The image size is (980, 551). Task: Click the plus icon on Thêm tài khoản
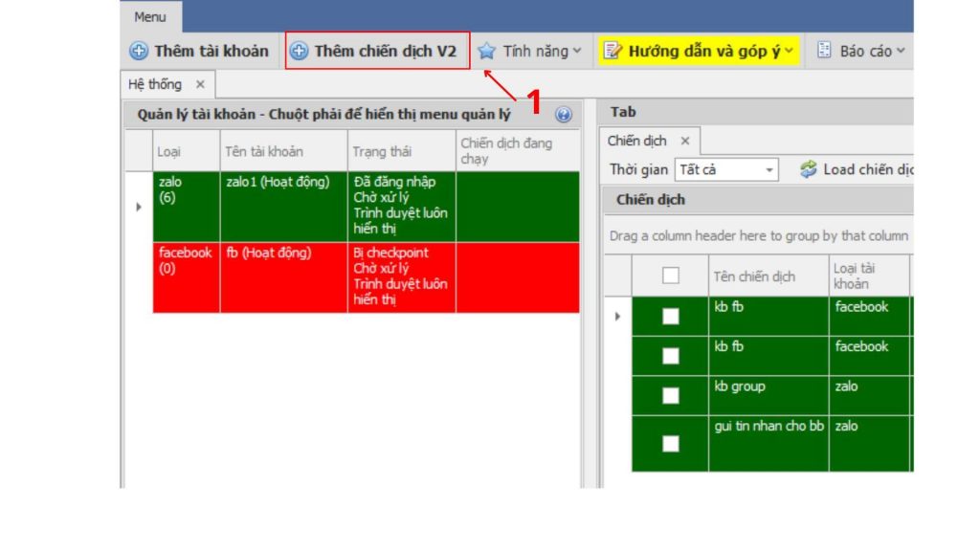(138, 52)
